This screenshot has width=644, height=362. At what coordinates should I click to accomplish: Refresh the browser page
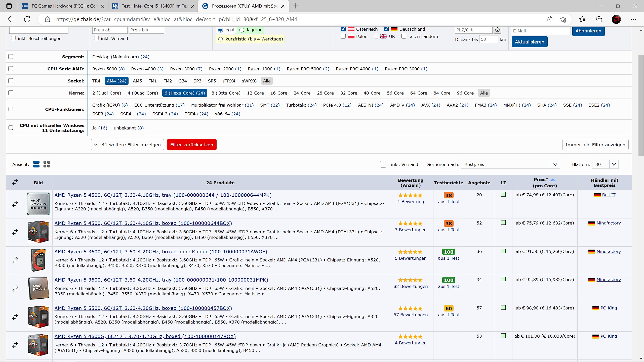27,19
